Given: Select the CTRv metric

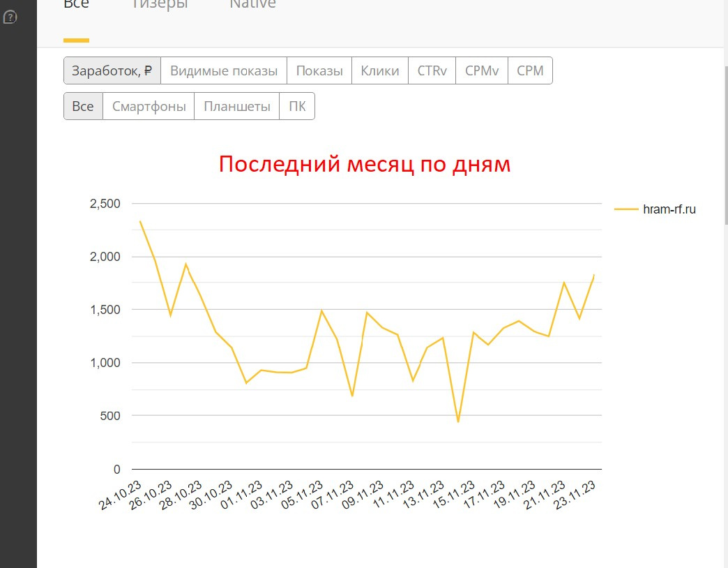Looking at the screenshot, I should point(432,70).
